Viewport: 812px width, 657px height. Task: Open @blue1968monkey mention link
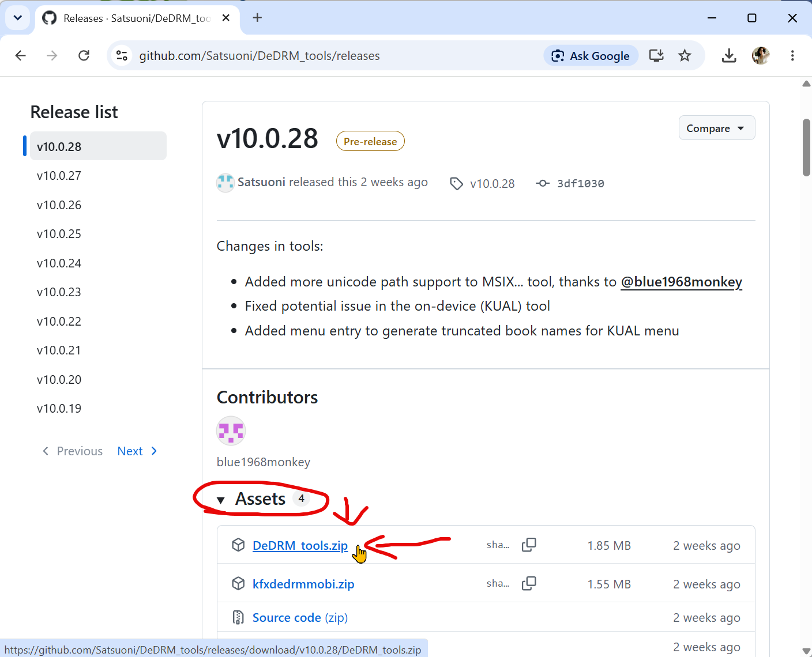click(681, 282)
